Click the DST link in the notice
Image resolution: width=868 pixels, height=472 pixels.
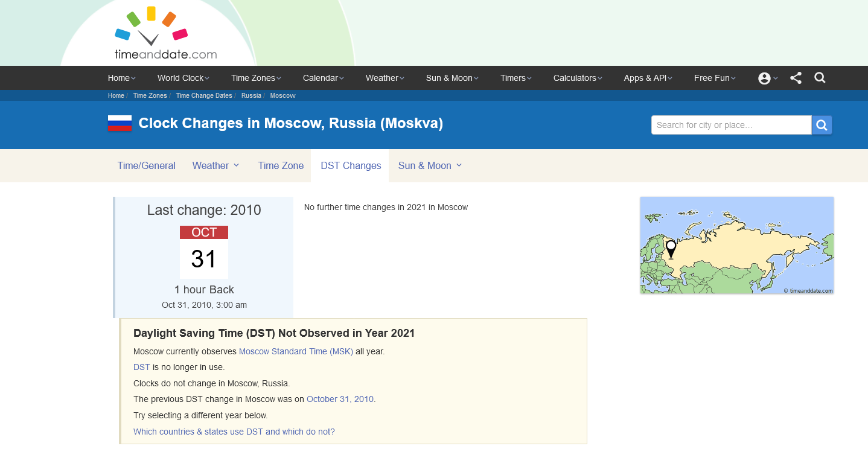[142, 367]
